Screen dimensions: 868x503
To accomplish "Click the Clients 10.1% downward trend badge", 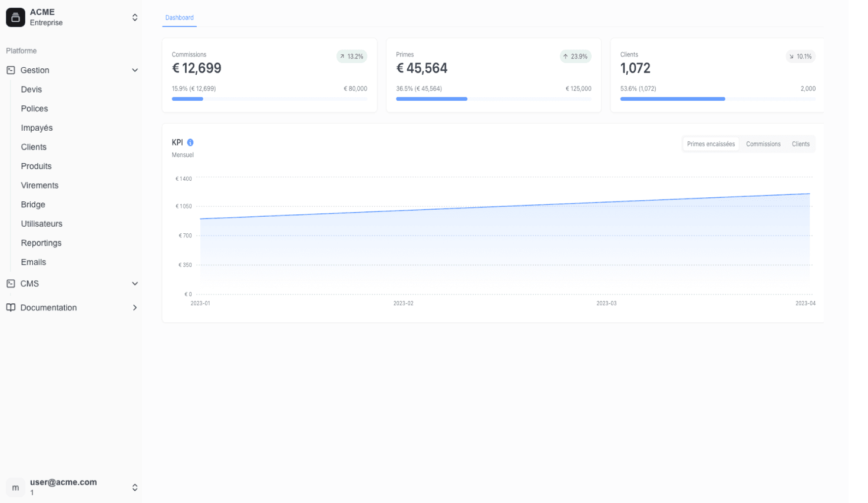I will (801, 57).
